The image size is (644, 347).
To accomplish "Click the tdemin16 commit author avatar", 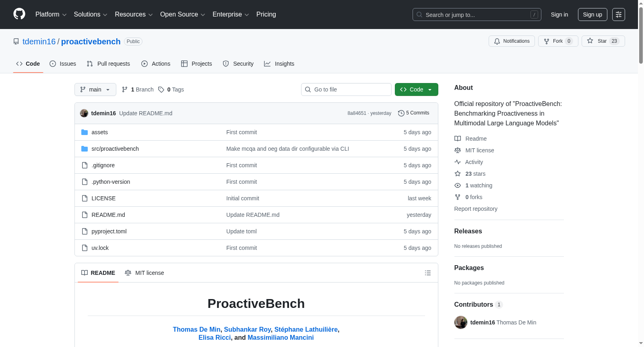I will [x=84, y=113].
